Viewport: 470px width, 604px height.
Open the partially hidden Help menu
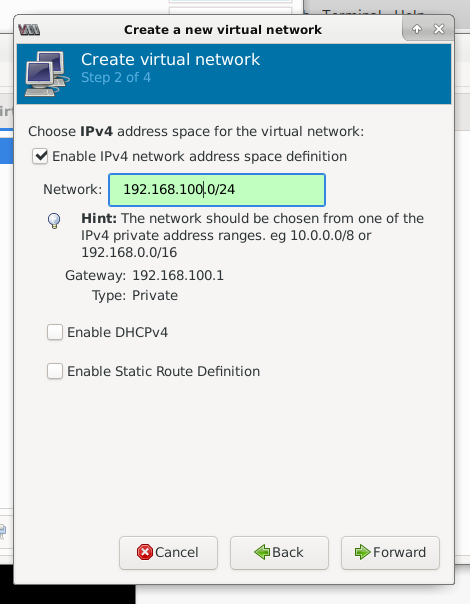coord(409,13)
